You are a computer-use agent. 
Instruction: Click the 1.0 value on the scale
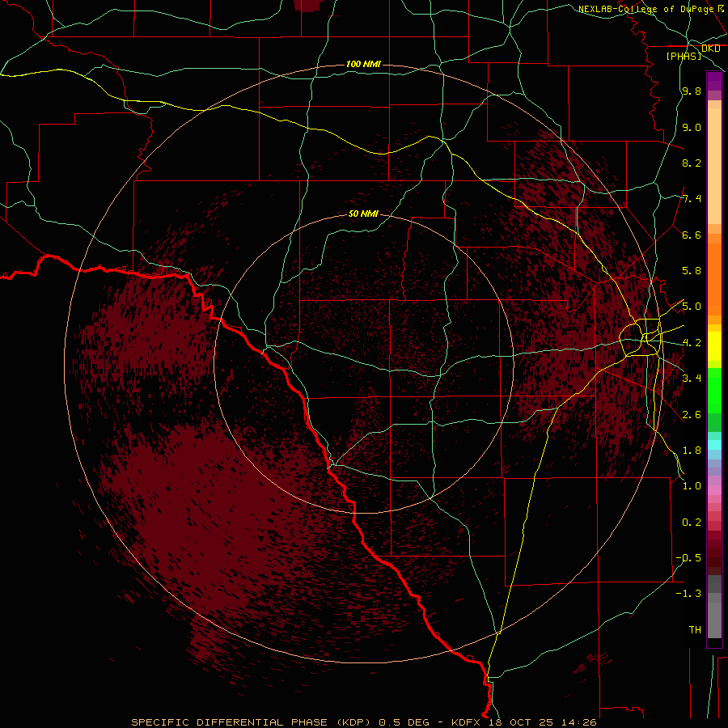(692, 486)
